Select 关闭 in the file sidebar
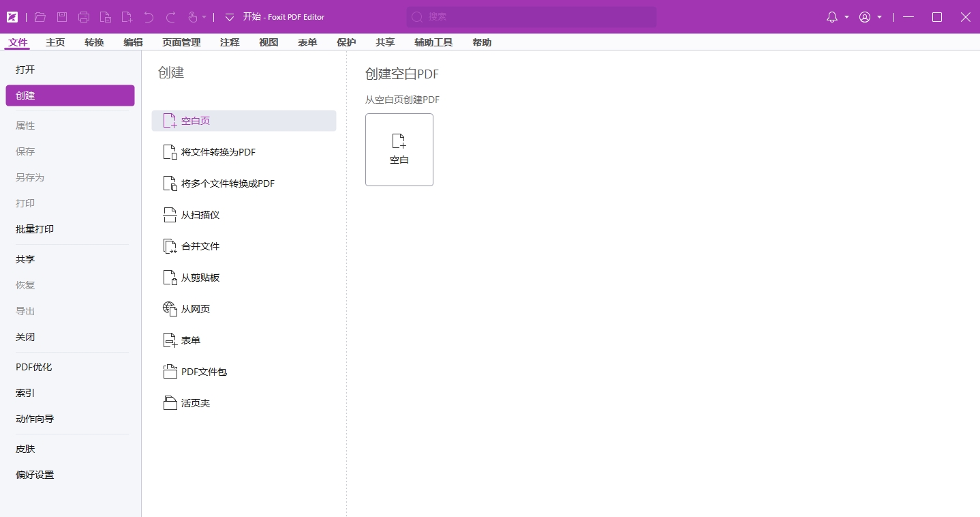 (x=70, y=337)
